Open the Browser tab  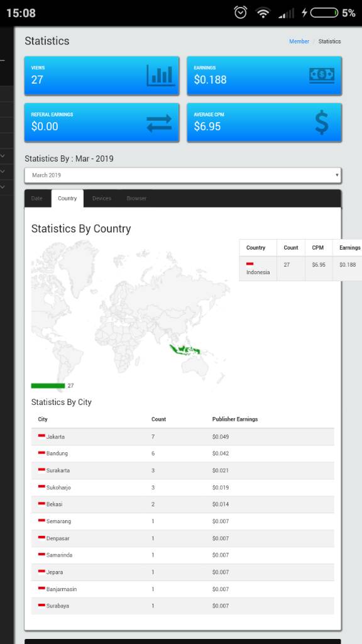pos(136,198)
